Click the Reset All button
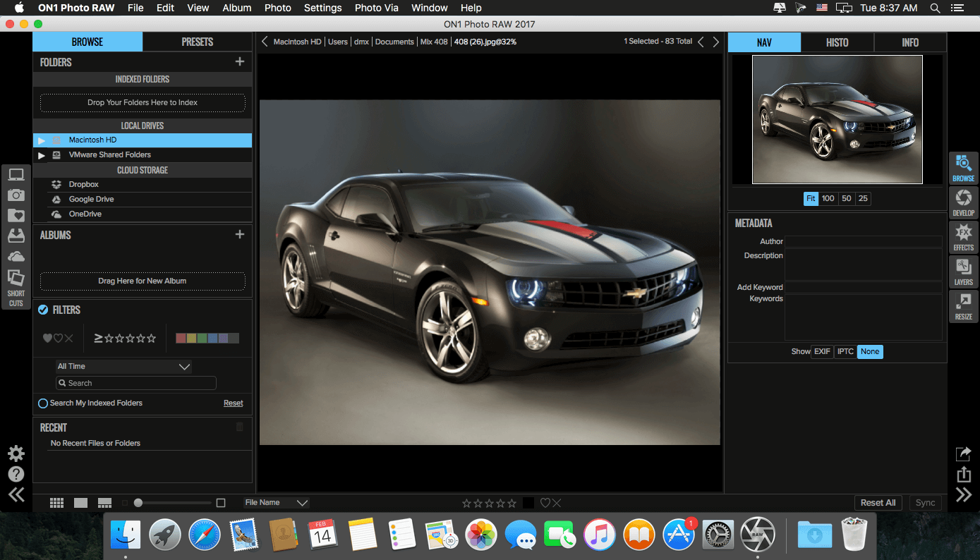The height and width of the screenshot is (560, 980). point(878,503)
